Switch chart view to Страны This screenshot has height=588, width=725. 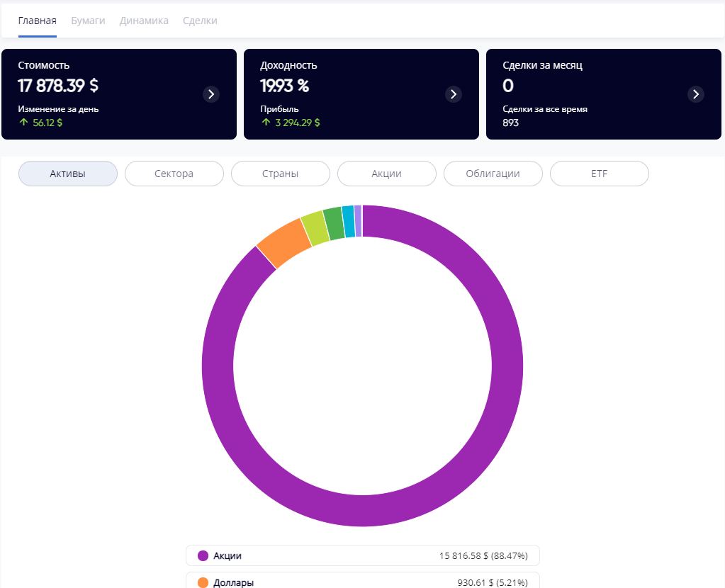(281, 174)
